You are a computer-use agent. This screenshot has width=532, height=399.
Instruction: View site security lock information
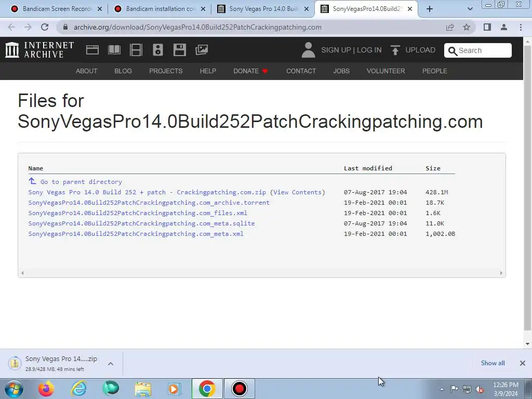click(x=65, y=27)
